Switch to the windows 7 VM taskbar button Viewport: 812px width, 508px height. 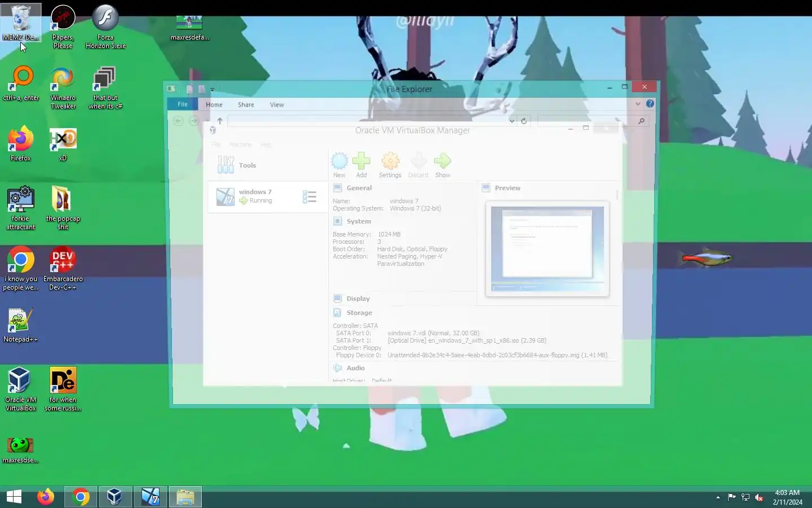click(x=150, y=497)
